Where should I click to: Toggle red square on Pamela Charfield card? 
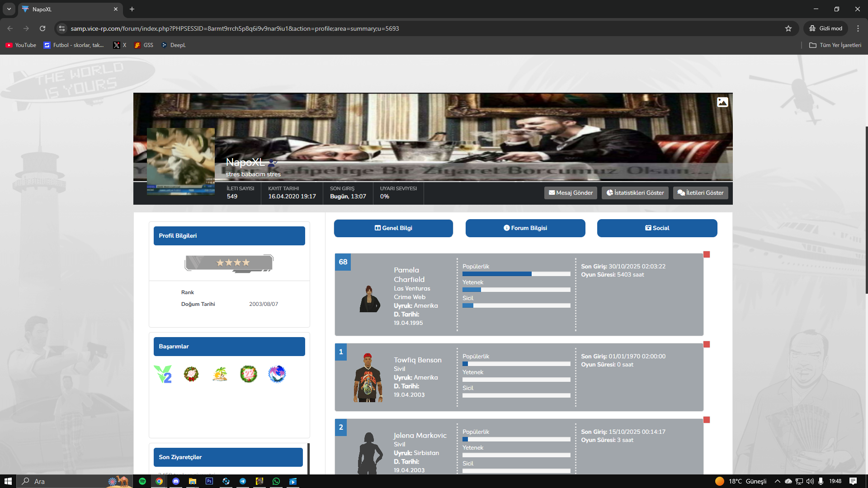click(x=707, y=254)
